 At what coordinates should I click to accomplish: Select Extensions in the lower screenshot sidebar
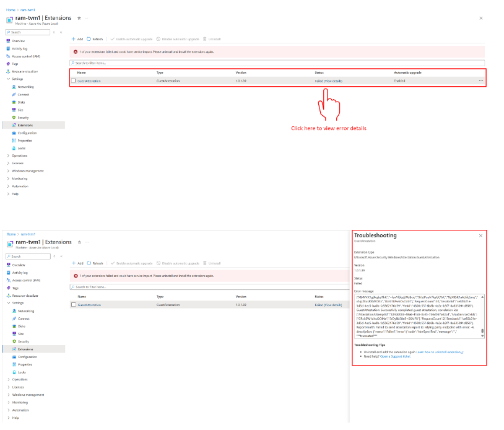34,349
